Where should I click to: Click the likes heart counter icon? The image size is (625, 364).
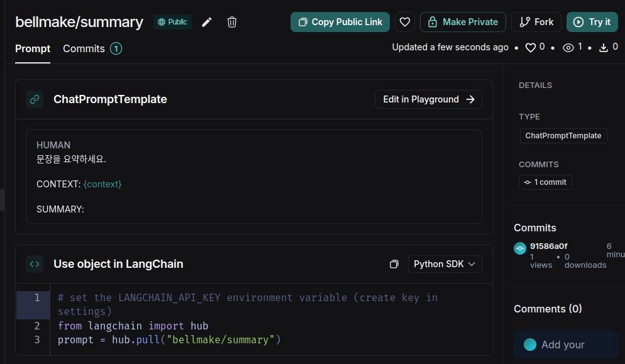point(530,48)
